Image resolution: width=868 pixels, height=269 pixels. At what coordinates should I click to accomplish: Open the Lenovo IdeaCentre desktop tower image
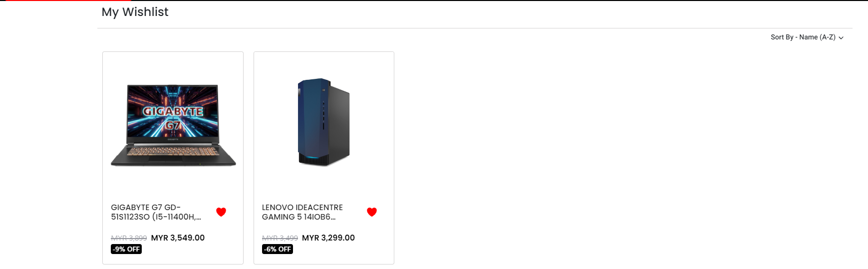[x=324, y=122]
